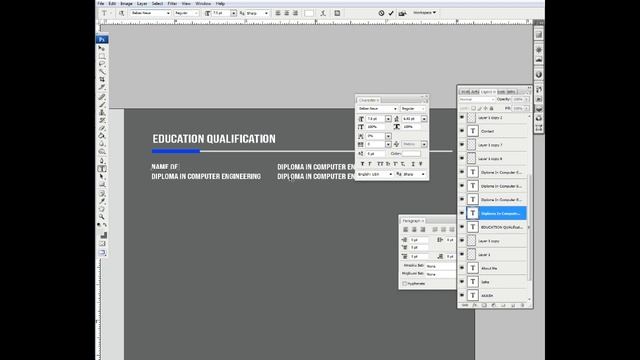Click the foreground/background color swatches in toolbox
This screenshot has height=360, width=640.
103,234
